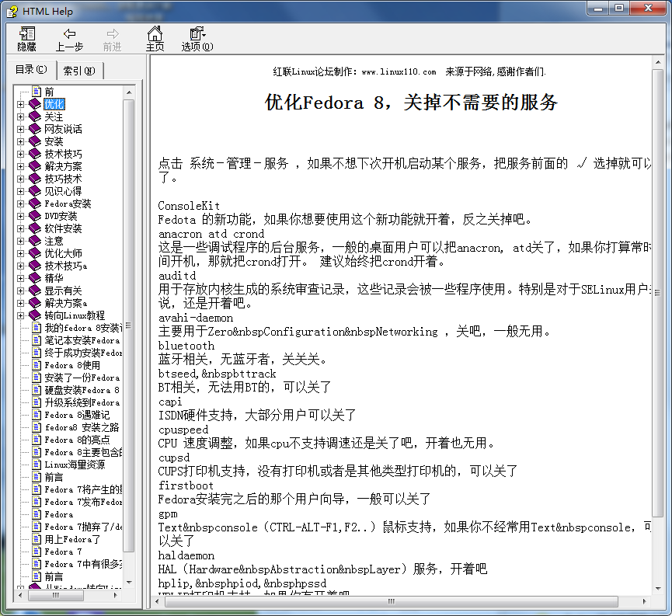Expand the 显示有关 book node
The image size is (672, 616).
pos(21,291)
